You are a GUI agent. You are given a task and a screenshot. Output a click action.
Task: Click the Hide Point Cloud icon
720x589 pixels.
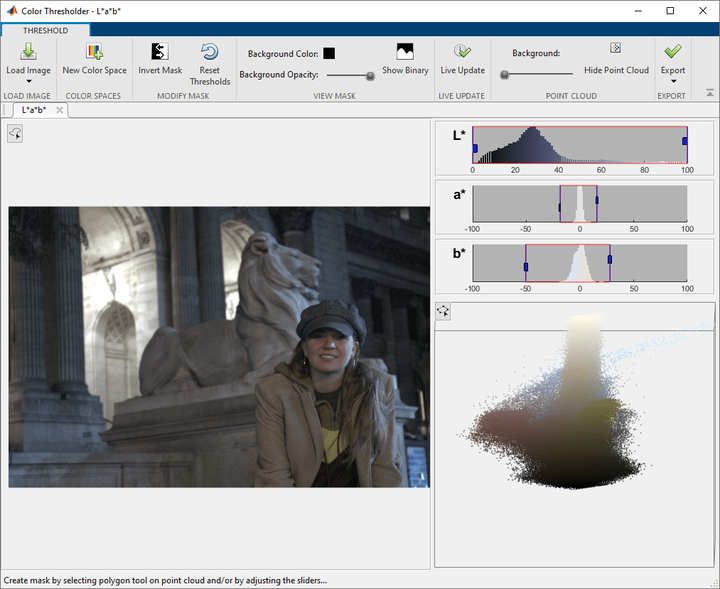point(616,49)
